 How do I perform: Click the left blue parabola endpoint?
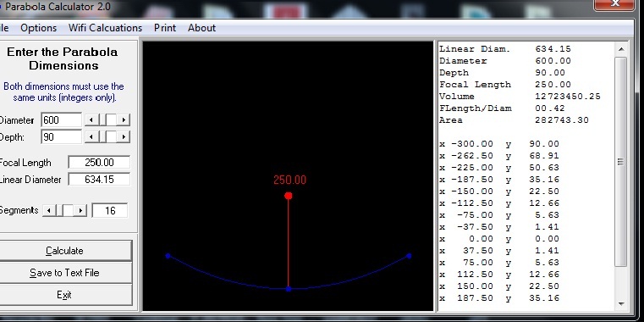pyautogui.click(x=168, y=256)
